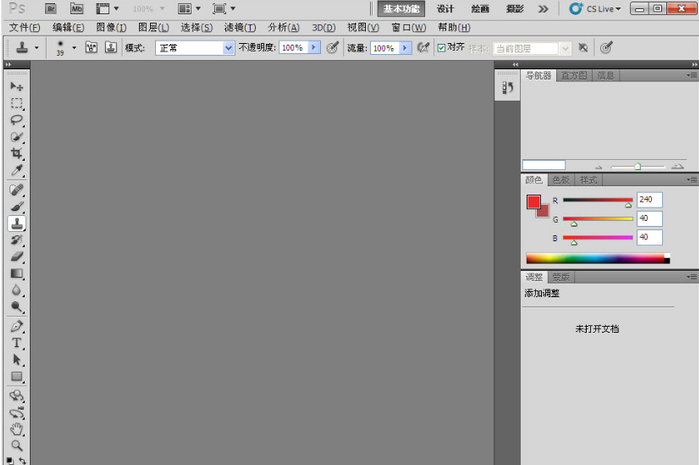The image size is (699, 465).
Task: Open the flow slider arrow
Action: point(405,47)
